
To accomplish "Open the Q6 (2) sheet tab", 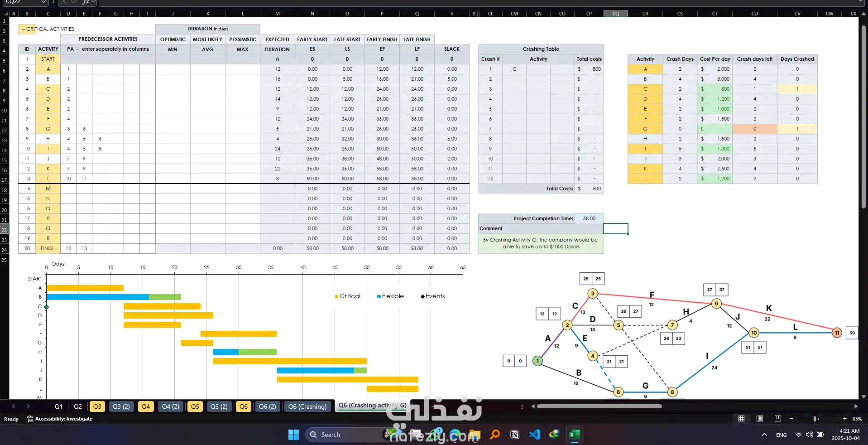I will 268,406.
